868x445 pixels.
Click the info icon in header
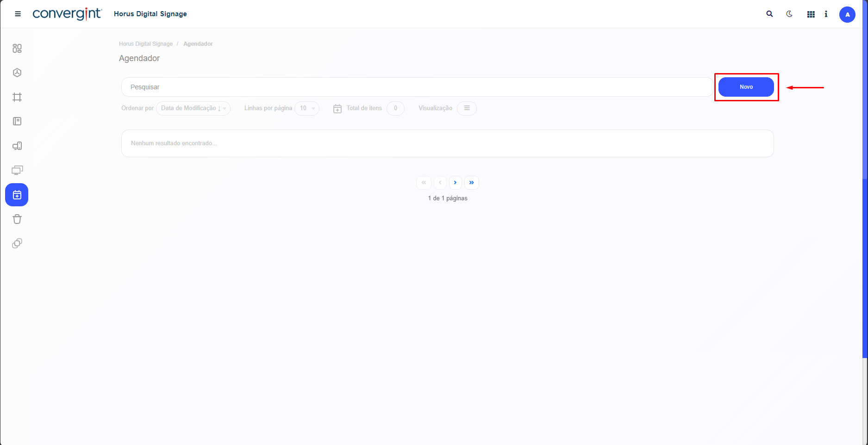click(x=826, y=14)
